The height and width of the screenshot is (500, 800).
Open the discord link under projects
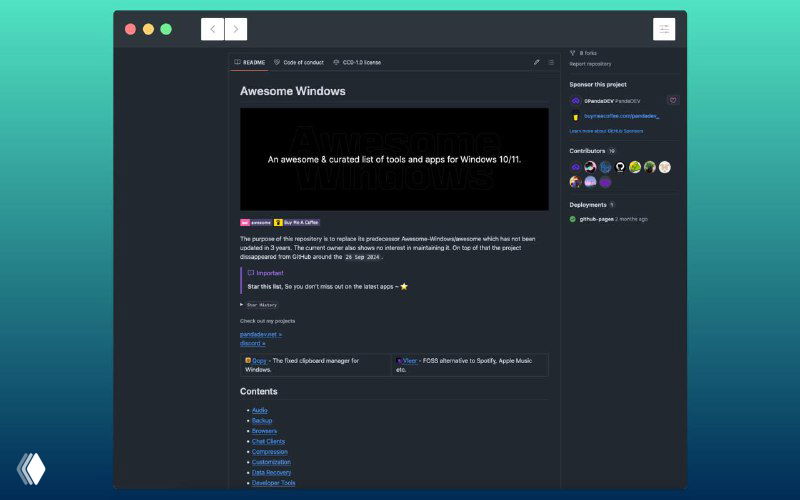(x=253, y=343)
